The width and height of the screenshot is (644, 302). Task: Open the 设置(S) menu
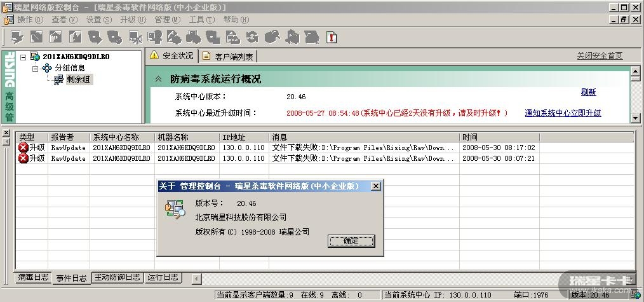coord(99,20)
